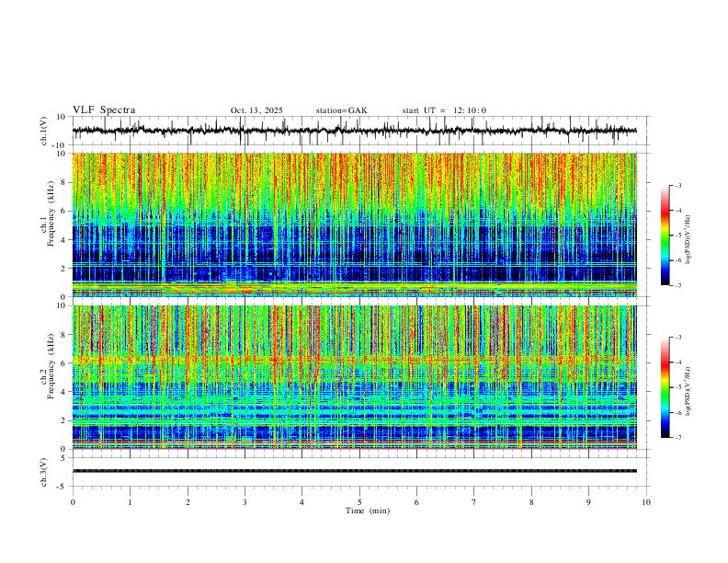Click the "ch.1(V)" waveform axis label

[44, 131]
